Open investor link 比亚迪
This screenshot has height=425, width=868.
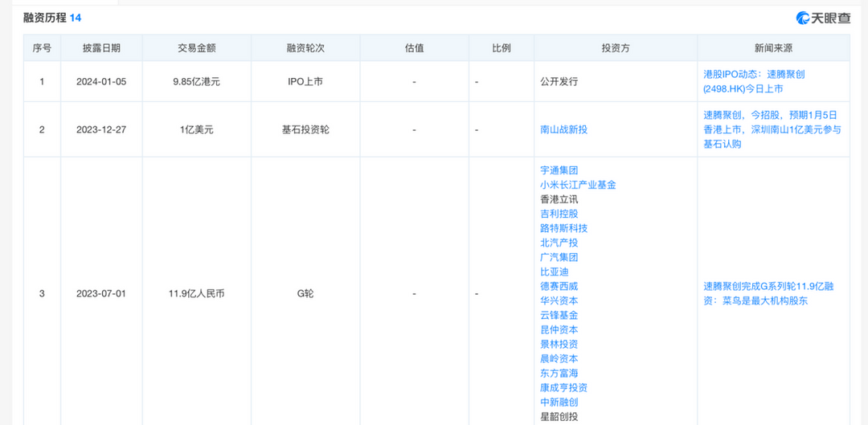click(554, 272)
